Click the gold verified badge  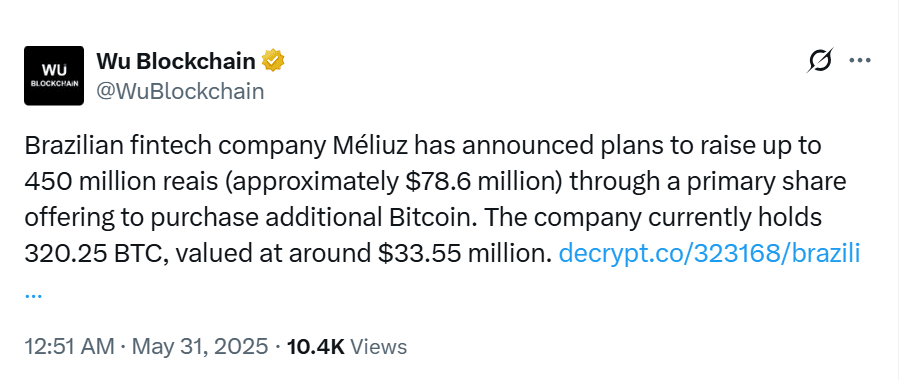pos(273,60)
